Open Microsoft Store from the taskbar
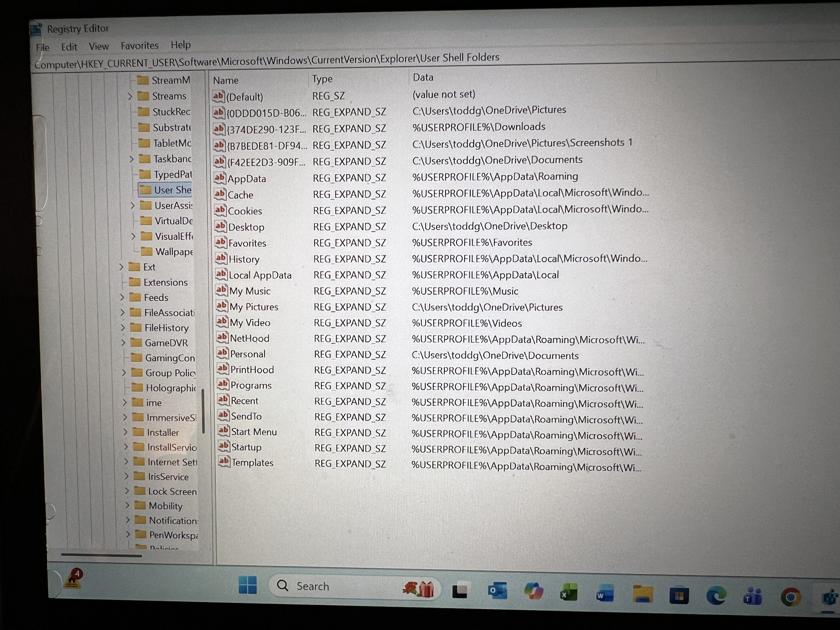Screen dimensions: 840x630 [x=679, y=595]
